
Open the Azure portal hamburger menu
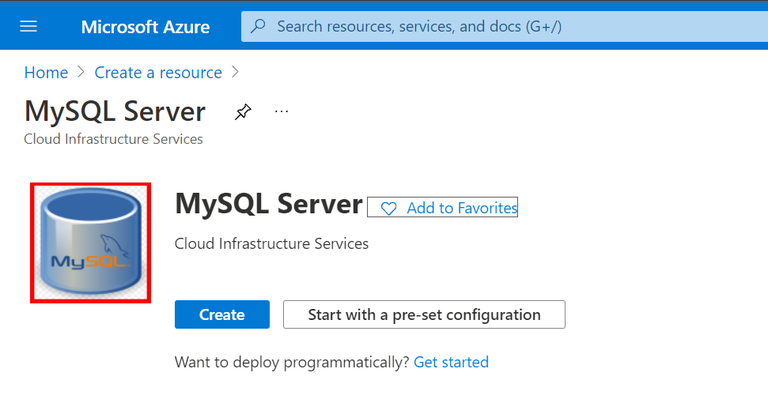tap(29, 26)
